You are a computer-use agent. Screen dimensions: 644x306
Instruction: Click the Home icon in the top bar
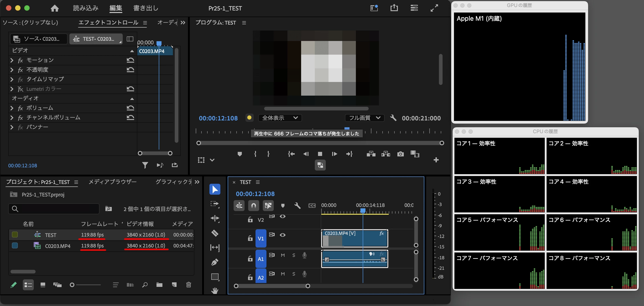coord(55,8)
